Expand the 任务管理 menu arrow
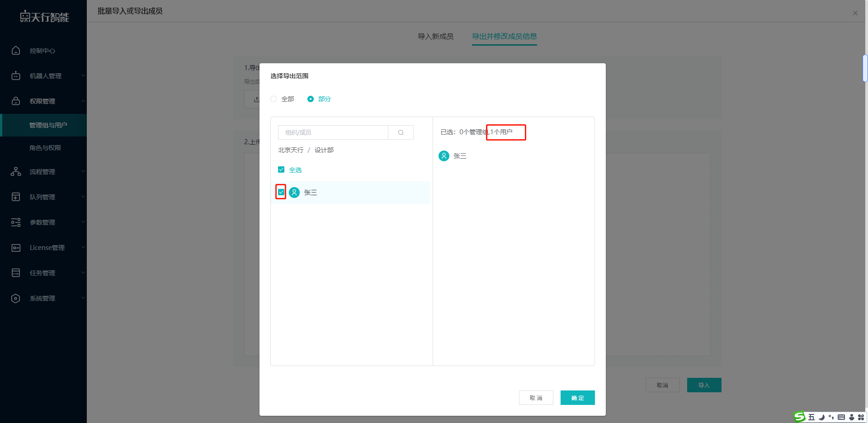 tap(83, 273)
